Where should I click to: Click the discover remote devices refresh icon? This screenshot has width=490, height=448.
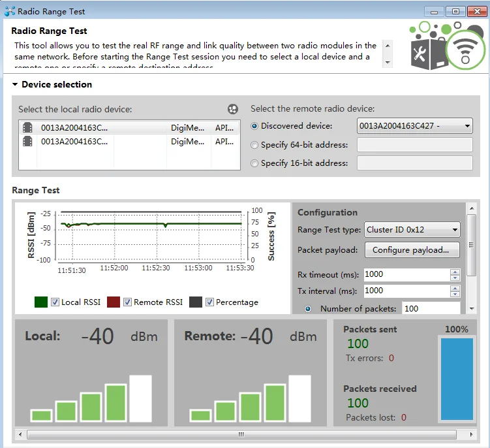(x=233, y=110)
